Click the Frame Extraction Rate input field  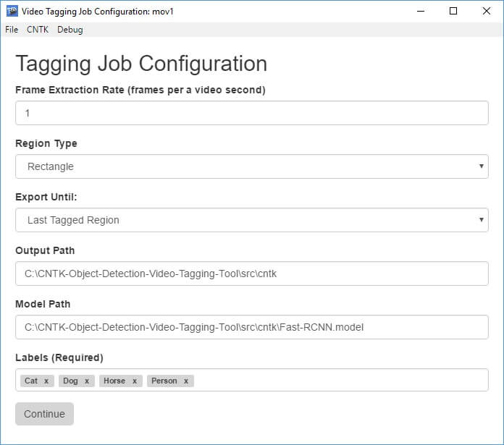pos(252,113)
